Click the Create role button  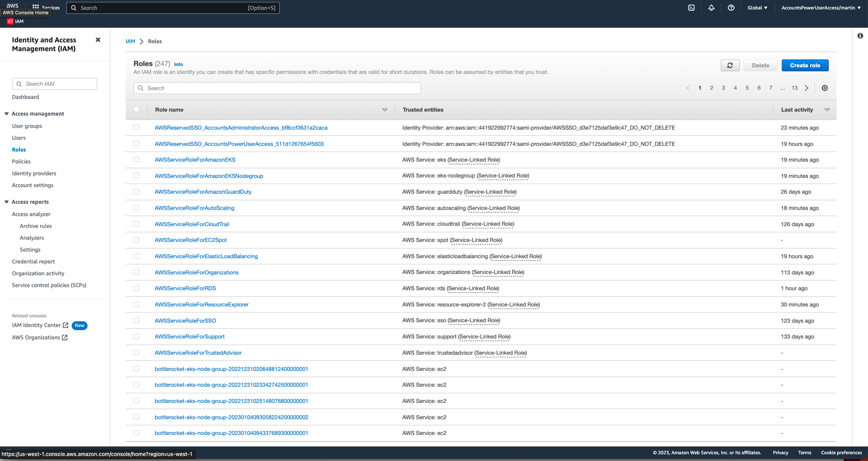[805, 65]
